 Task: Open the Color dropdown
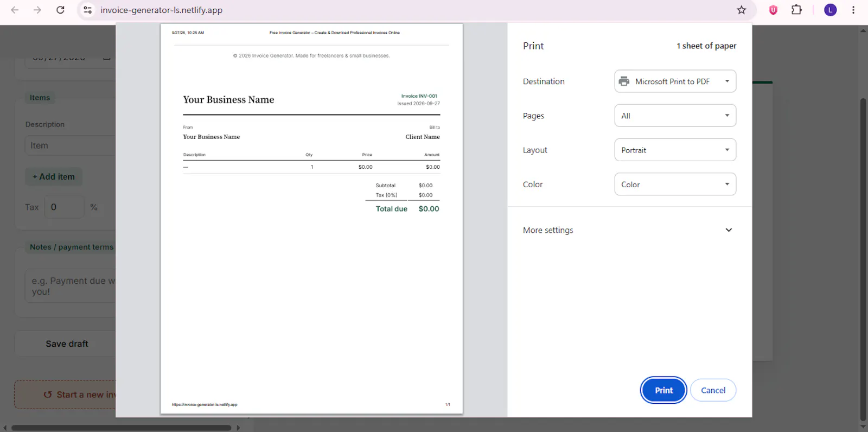click(675, 184)
